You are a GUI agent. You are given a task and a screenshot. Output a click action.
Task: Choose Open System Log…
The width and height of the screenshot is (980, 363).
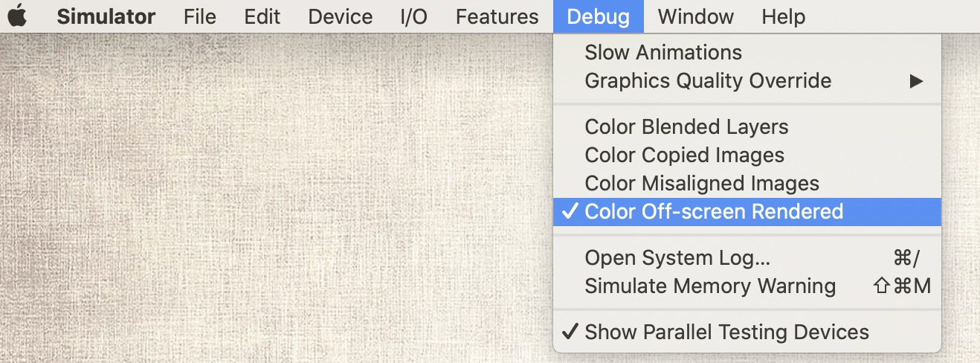tap(747, 258)
